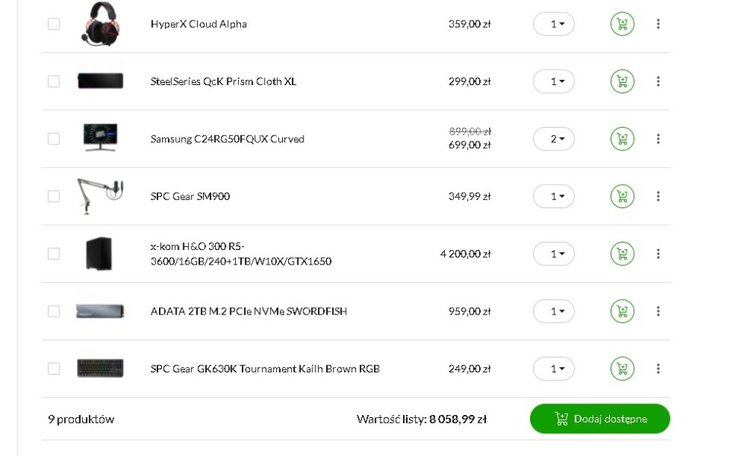The height and width of the screenshot is (456, 730).
Task: Open more options for SPC Gear GK630K keyboard
Action: point(658,369)
